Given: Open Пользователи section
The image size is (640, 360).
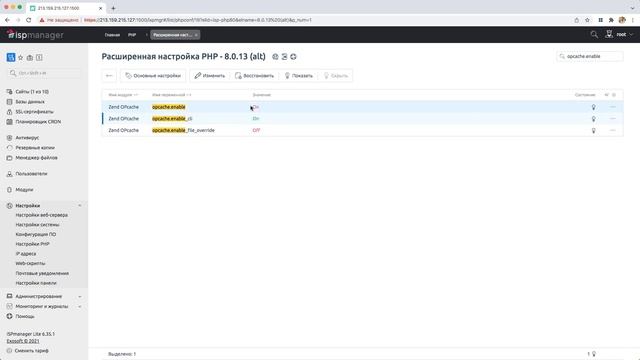Looking at the screenshot, I should (31, 174).
